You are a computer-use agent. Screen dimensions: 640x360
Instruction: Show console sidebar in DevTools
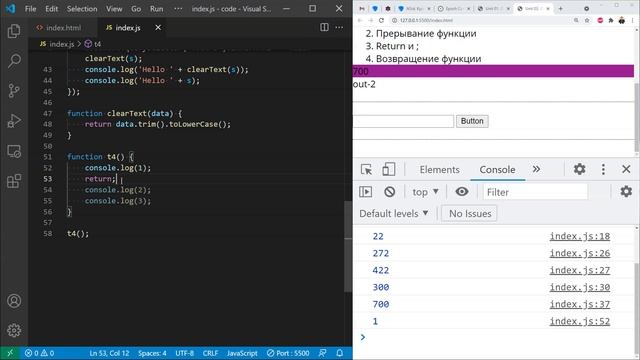pyautogui.click(x=365, y=191)
